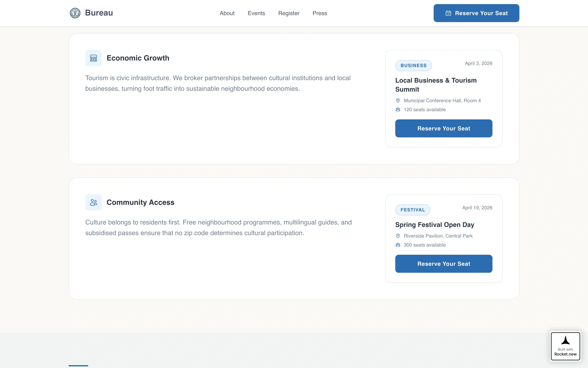
Task: Select the Register nav item
Action: (x=289, y=13)
